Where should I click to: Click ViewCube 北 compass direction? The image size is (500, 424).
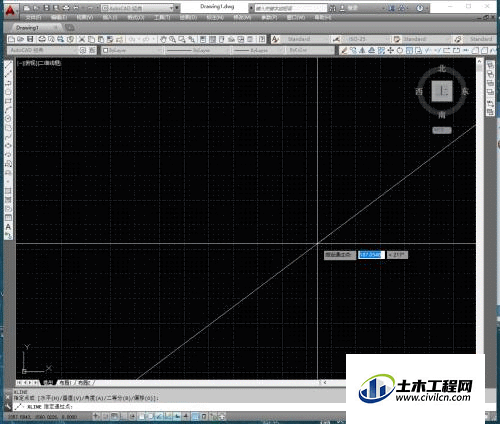[x=442, y=69]
